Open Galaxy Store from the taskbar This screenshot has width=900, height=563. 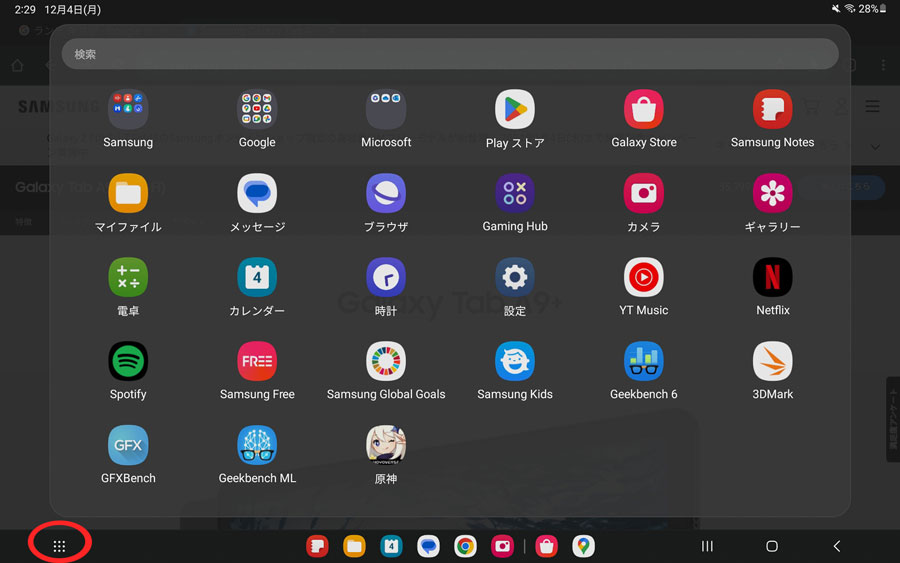(546, 546)
